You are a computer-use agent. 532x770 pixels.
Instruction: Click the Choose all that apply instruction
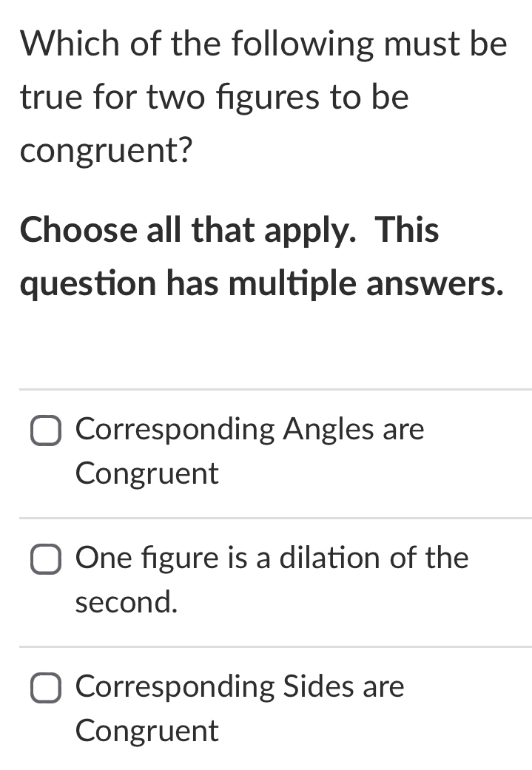pyautogui.click(x=229, y=230)
